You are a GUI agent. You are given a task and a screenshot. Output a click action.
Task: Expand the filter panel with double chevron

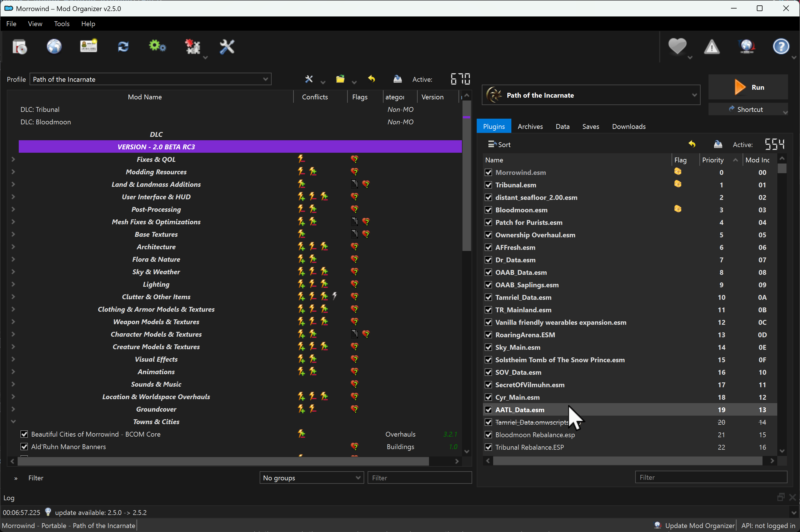coord(16,478)
